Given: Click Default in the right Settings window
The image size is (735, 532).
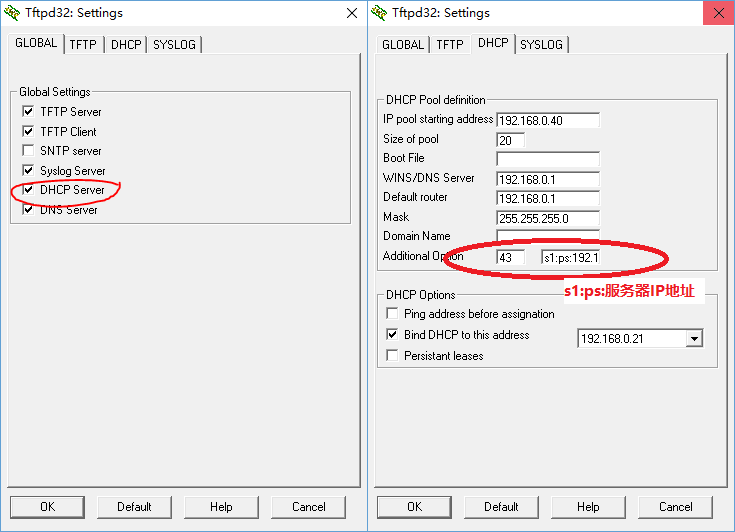Looking at the screenshot, I should pos(501,507).
